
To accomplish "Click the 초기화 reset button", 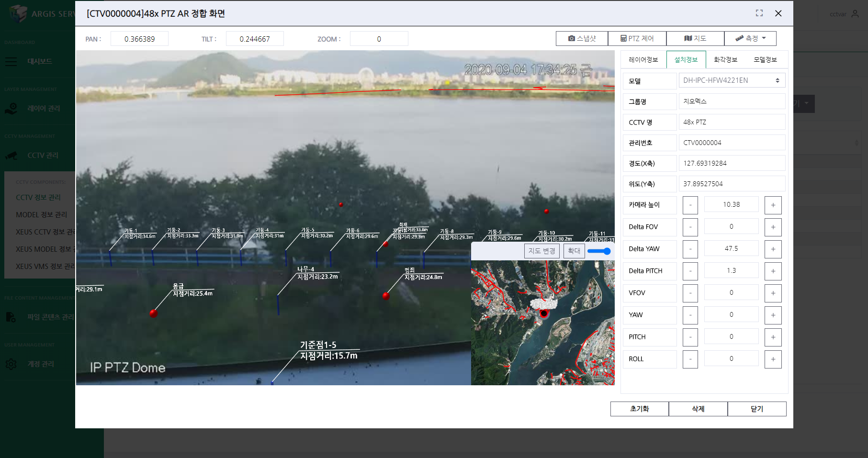I will point(640,409).
